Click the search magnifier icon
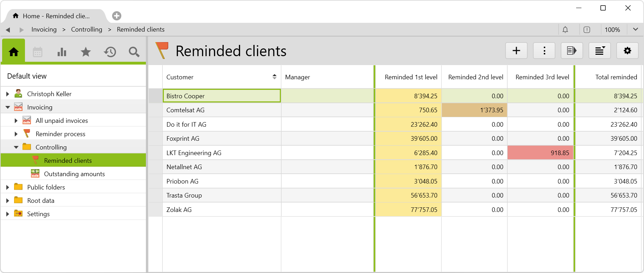644x273 pixels. [134, 52]
